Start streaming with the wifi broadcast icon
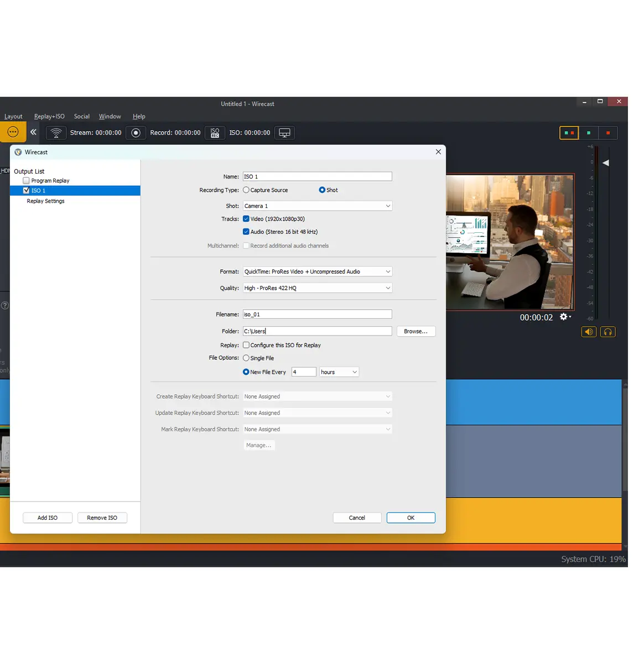 coord(56,133)
